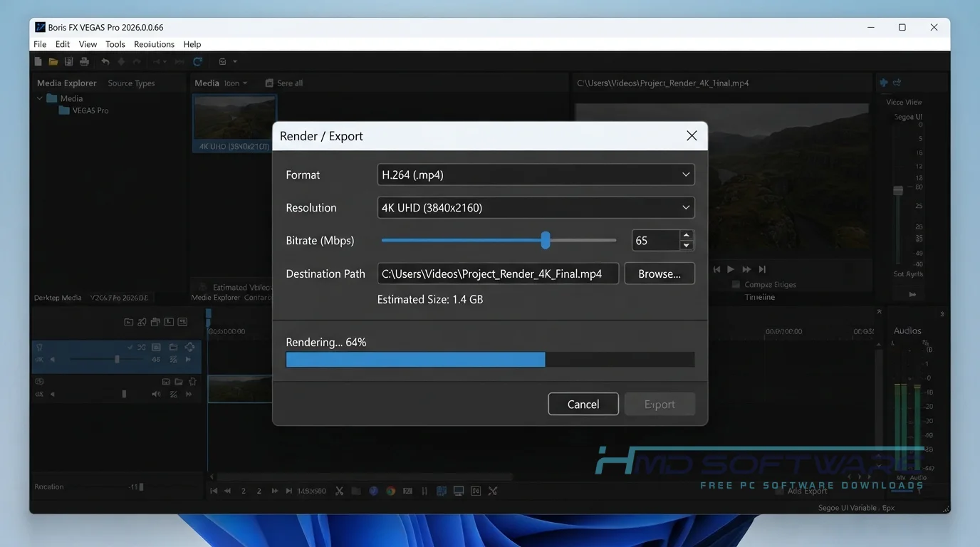
Task: Open the View menu
Action: click(x=88, y=44)
